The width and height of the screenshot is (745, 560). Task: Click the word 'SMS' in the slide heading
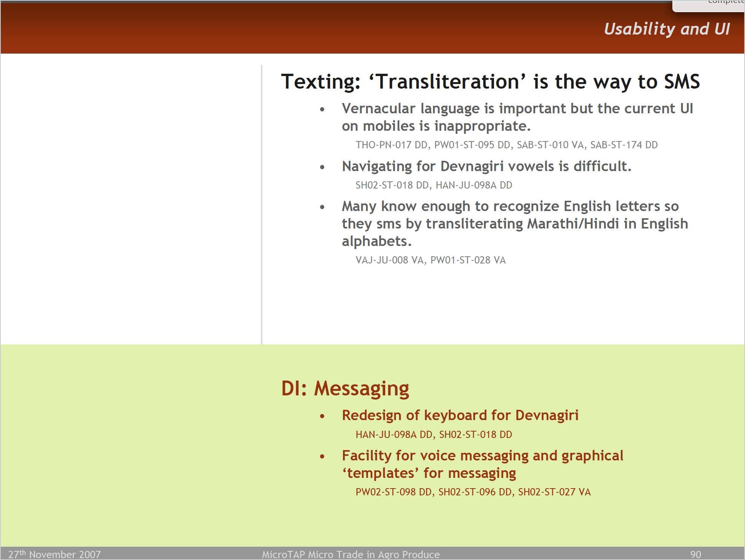[681, 82]
